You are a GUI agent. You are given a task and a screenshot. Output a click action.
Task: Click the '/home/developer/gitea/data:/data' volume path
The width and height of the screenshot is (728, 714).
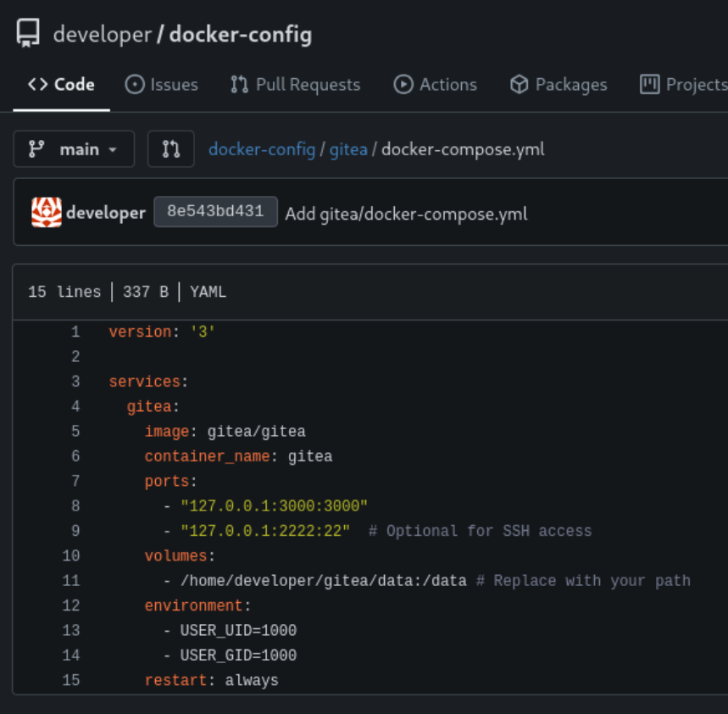[x=323, y=581]
